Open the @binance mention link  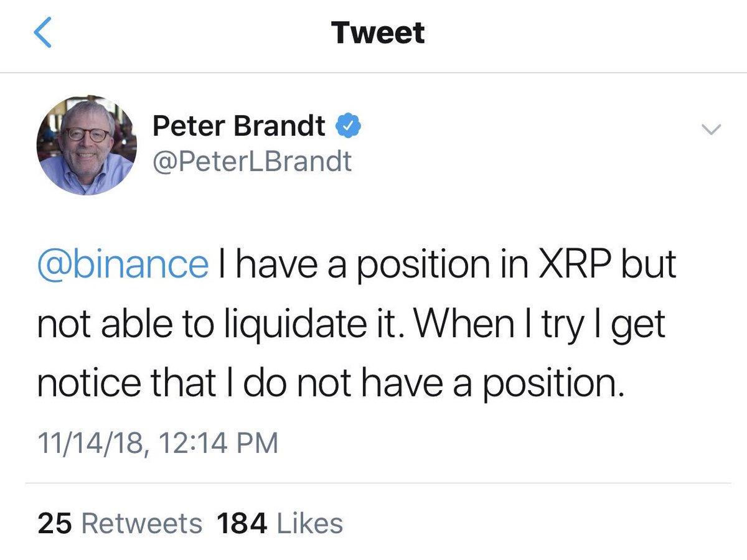[x=123, y=264]
